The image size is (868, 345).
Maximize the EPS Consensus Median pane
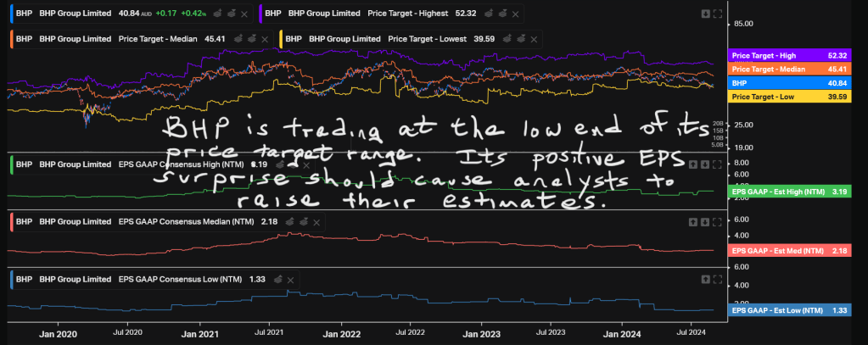pyautogui.click(x=718, y=221)
